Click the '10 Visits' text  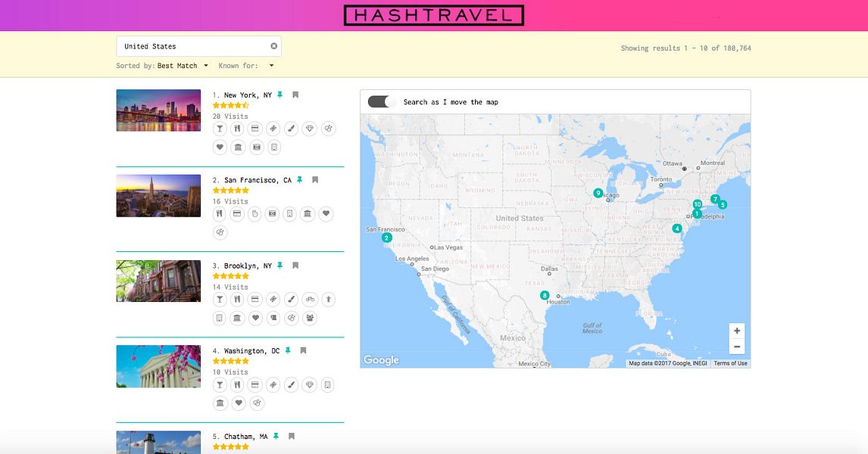click(230, 372)
